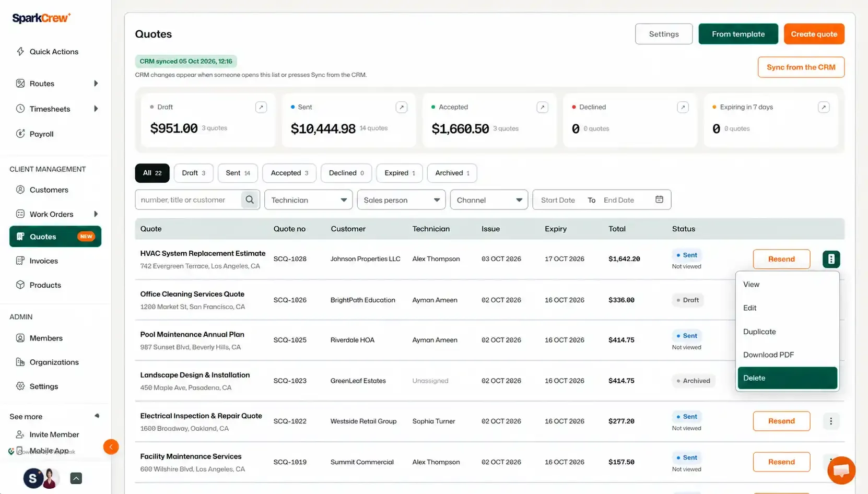Click the Organizations building icon

pyautogui.click(x=20, y=362)
